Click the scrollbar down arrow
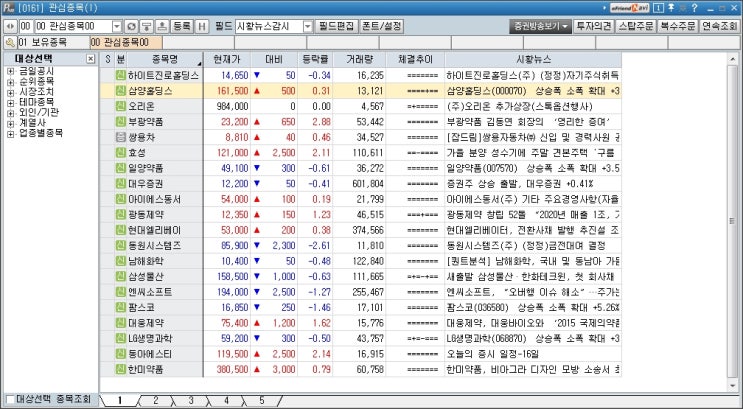 coord(733,386)
